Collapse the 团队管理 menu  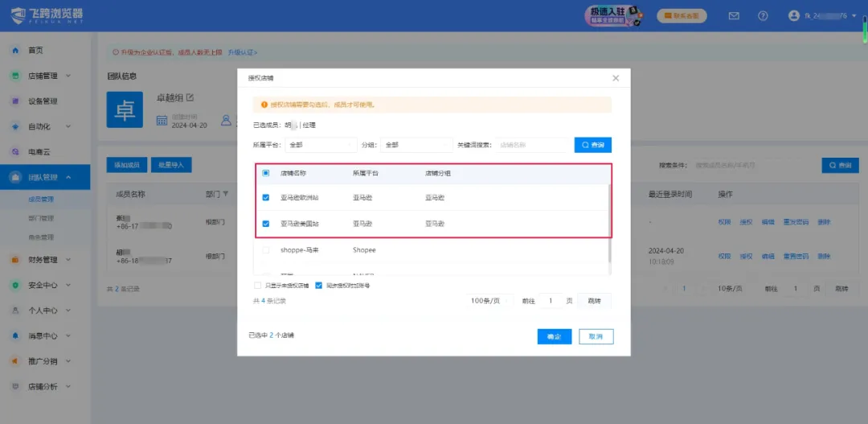click(x=68, y=177)
